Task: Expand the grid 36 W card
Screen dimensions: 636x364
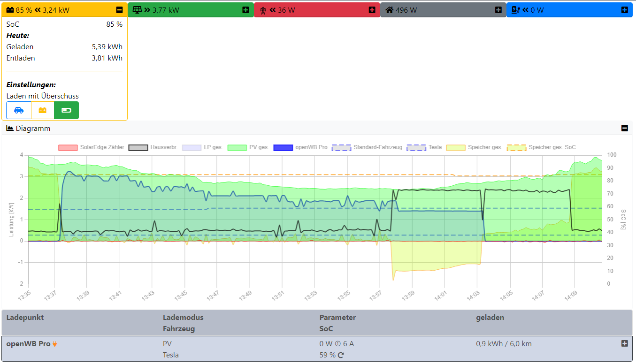Action: tap(372, 10)
